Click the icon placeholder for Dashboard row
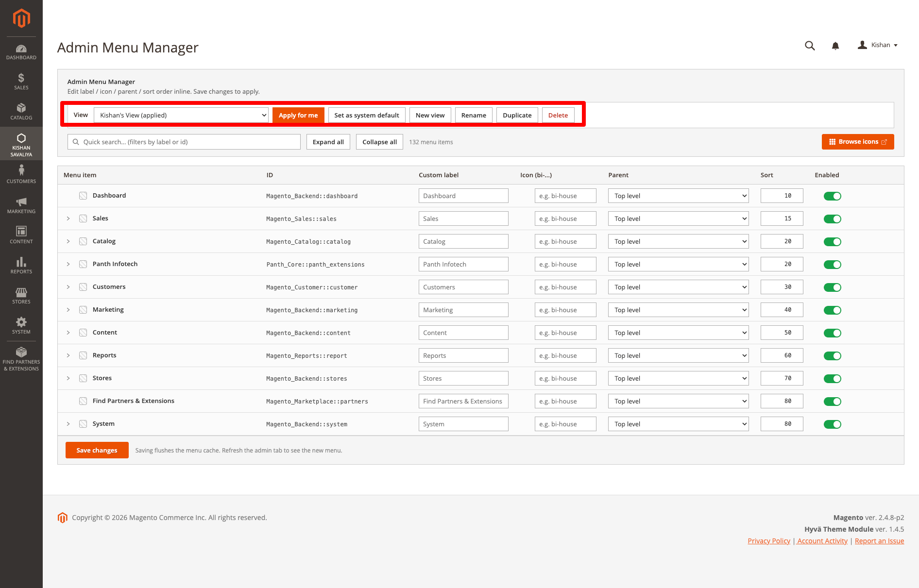 [x=83, y=196]
